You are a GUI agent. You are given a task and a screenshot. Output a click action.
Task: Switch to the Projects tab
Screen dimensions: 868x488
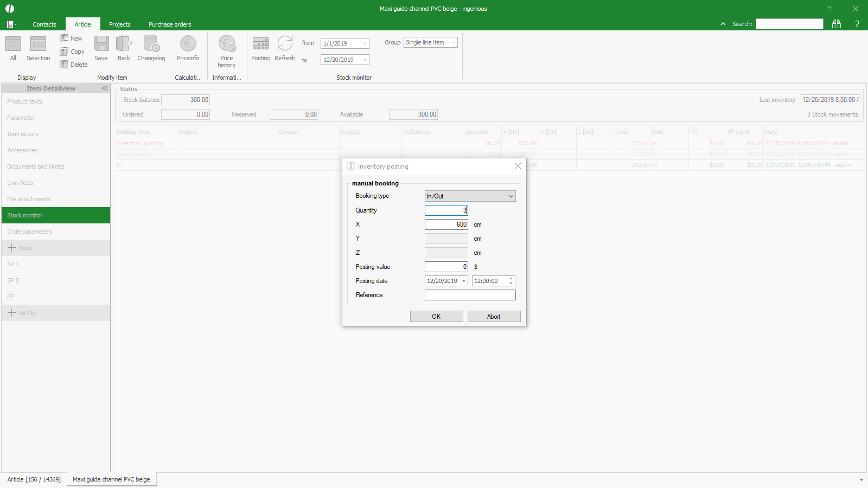pos(119,24)
